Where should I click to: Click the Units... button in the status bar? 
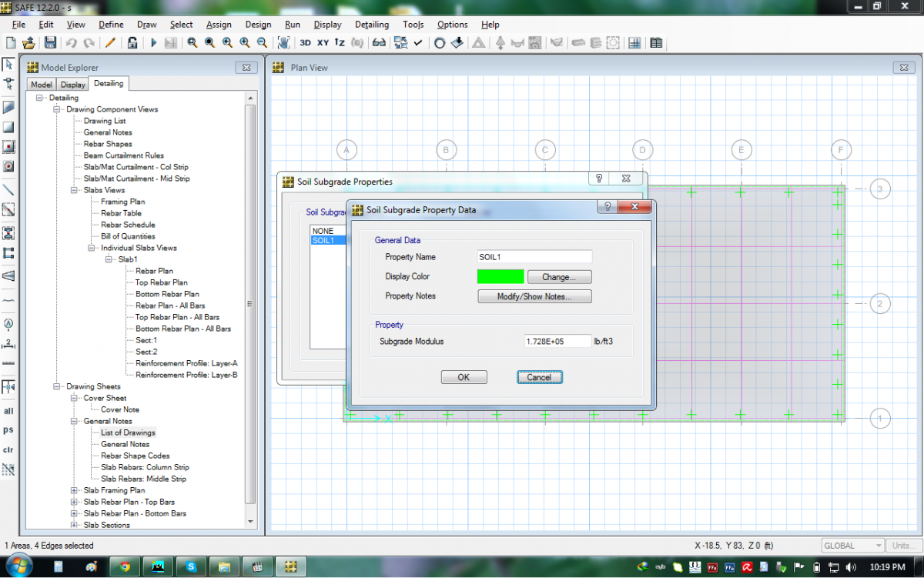tap(902, 546)
